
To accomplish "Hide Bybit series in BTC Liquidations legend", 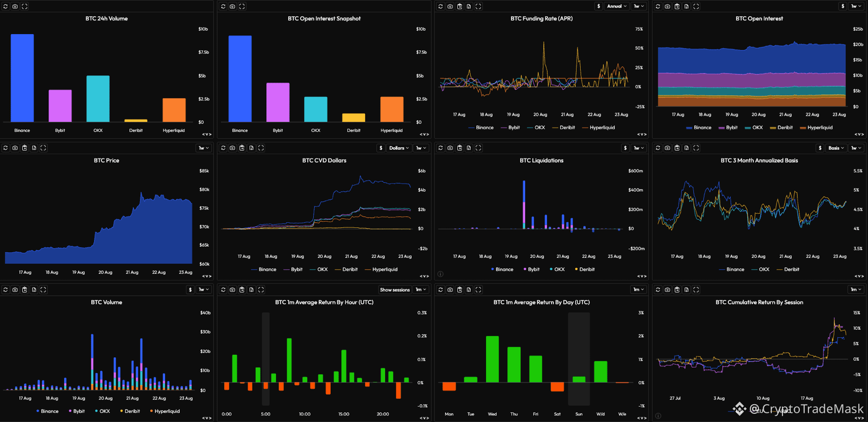I will (x=531, y=270).
